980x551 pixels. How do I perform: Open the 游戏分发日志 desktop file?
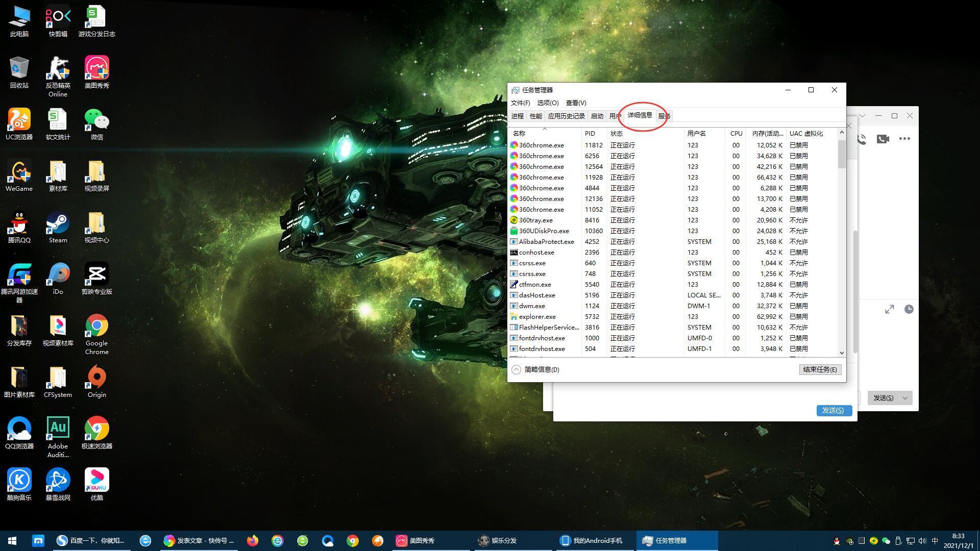point(96,21)
